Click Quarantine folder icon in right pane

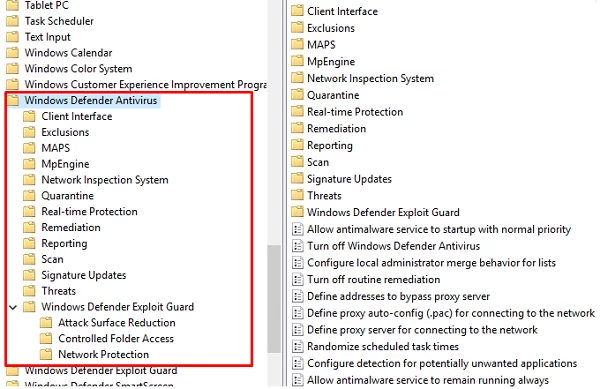[x=297, y=95]
